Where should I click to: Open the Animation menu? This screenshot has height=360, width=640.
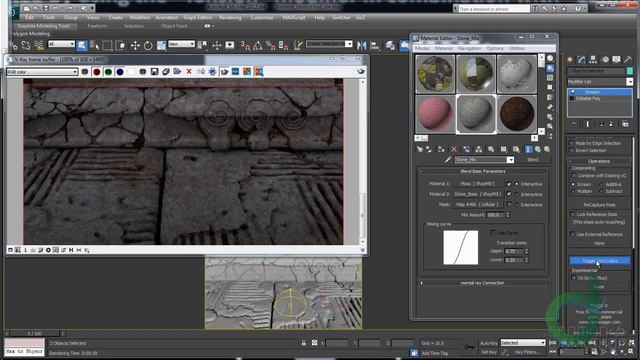pos(167,18)
